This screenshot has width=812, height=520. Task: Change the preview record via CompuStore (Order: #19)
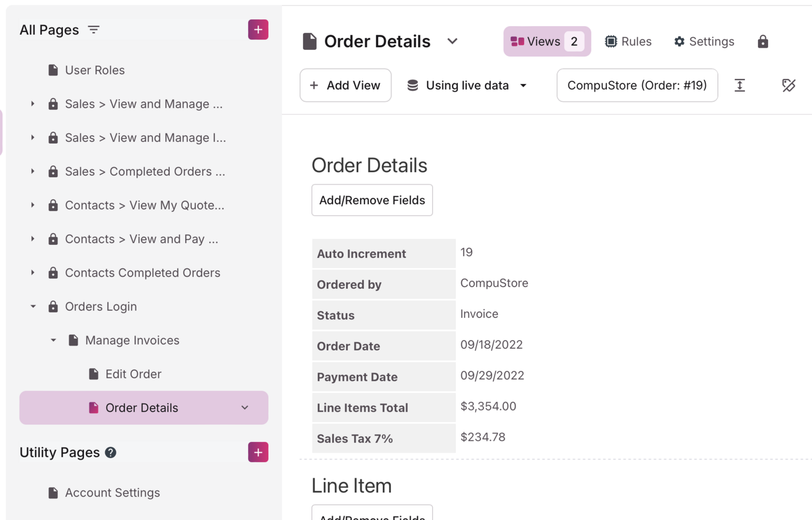(x=637, y=85)
